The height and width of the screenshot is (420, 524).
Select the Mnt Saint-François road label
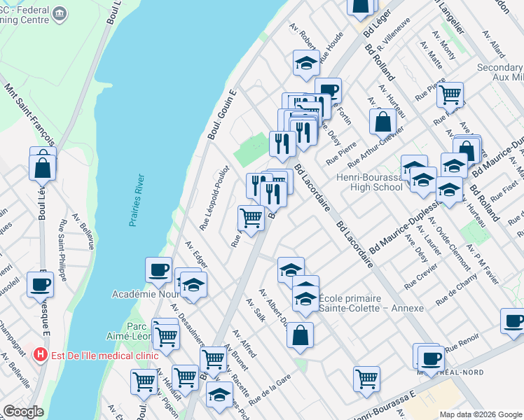(29, 115)
